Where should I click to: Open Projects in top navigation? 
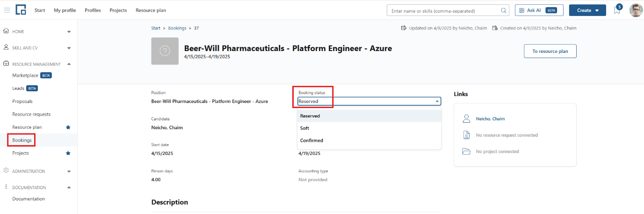(118, 10)
